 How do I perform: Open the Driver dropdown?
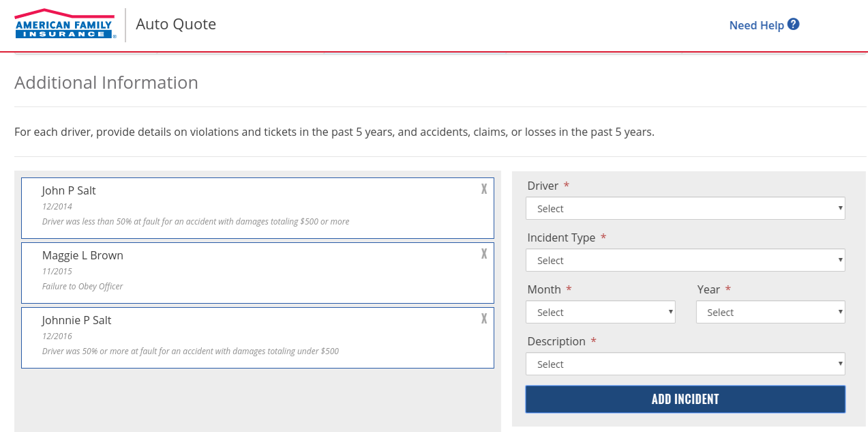point(685,209)
